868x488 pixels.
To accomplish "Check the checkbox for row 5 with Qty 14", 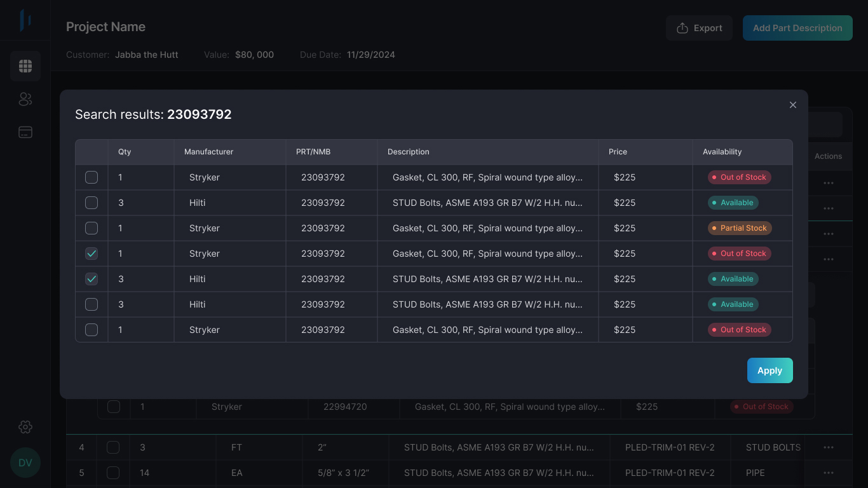I will [113, 473].
